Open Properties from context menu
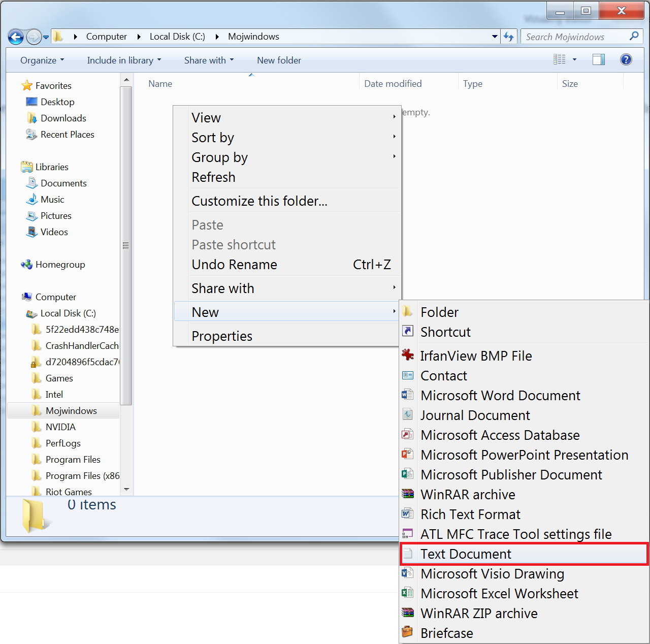This screenshot has width=650, height=644. [x=287, y=336]
